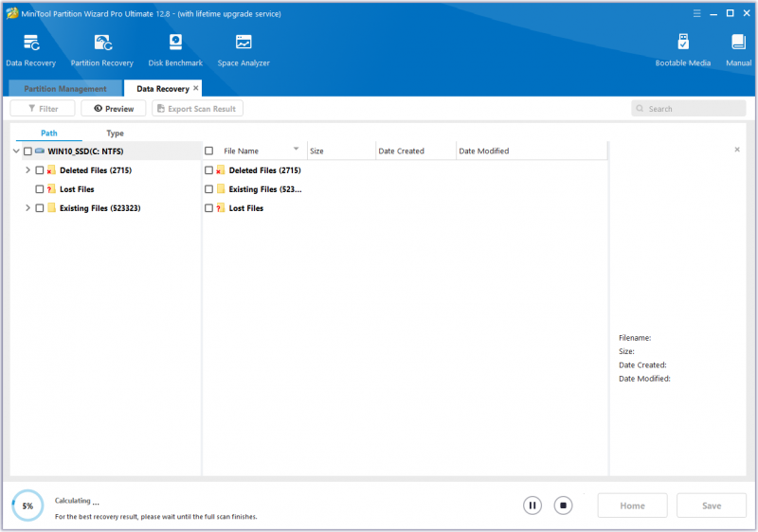Viewport: 758px width, 532px height.
Task: Stop the current scan
Action: tap(563, 505)
